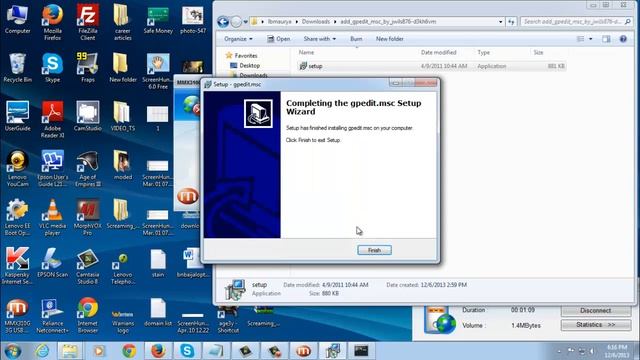Open Skype from the taskbar

tap(187, 351)
